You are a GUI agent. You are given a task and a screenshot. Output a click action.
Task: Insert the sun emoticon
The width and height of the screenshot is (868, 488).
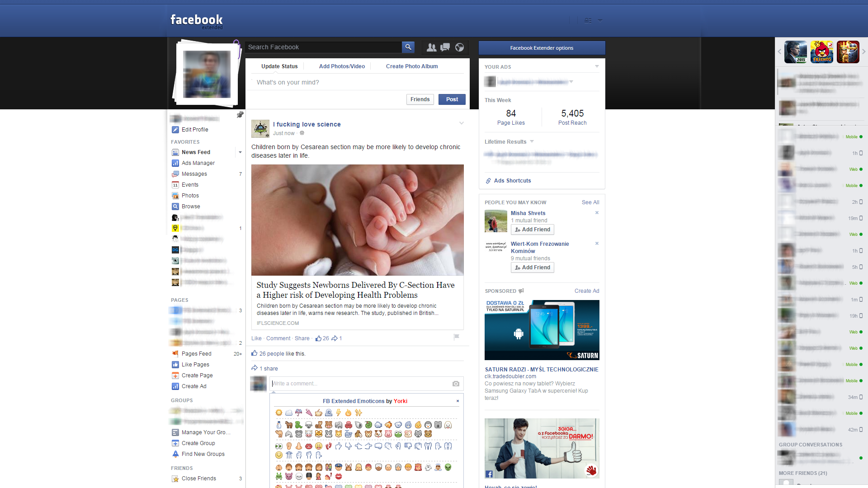pos(279,413)
